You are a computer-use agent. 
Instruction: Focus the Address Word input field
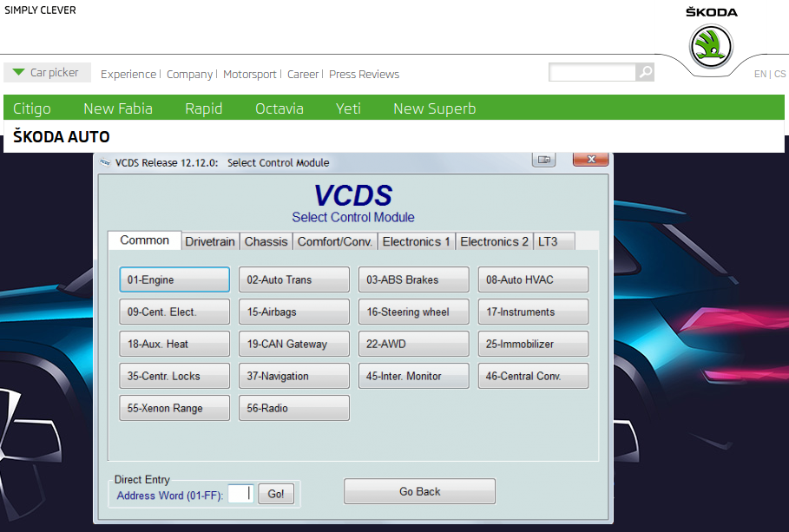click(240, 494)
